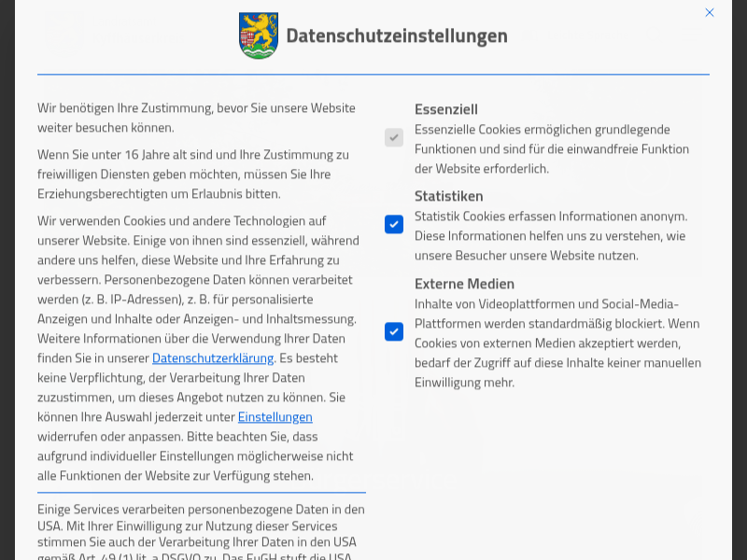This screenshot has width=747, height=560.
Task: Open the Datenschutzerklärung link
Action: coord(213,357)
